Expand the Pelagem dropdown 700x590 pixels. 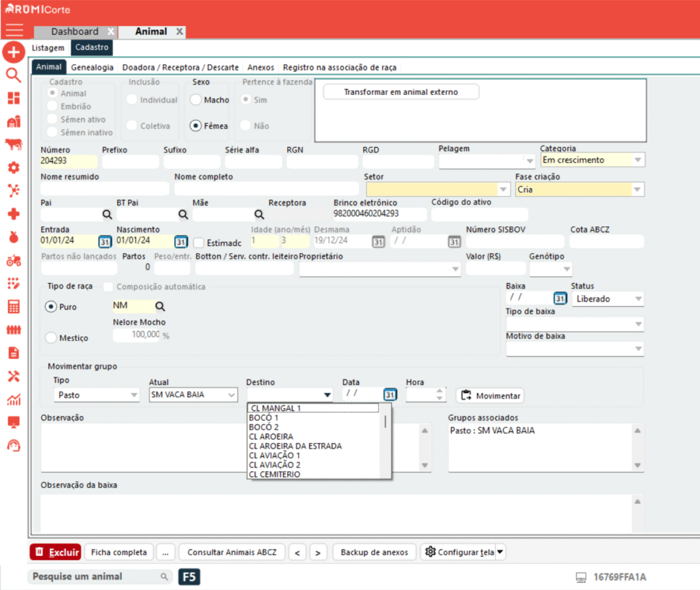point(530,161)
